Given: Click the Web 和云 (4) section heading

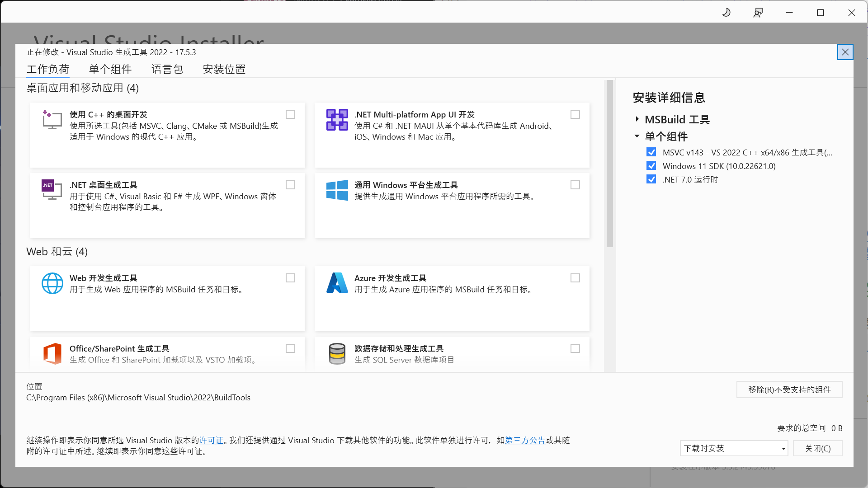Looking at the screenshot, I should (57, 252).
